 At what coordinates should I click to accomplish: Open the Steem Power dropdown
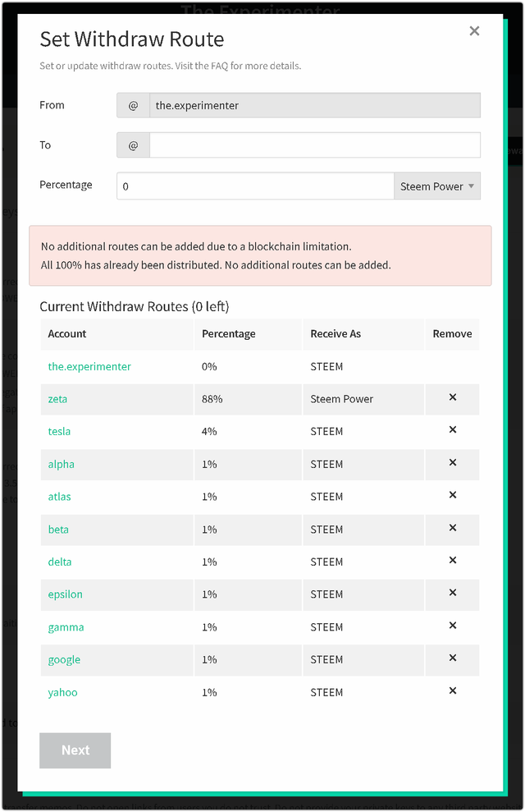coord(437,186)
